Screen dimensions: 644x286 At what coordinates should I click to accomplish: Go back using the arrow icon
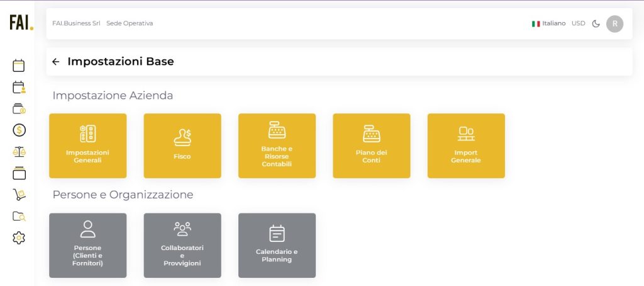pyautogui.click(x=56, y=62)
